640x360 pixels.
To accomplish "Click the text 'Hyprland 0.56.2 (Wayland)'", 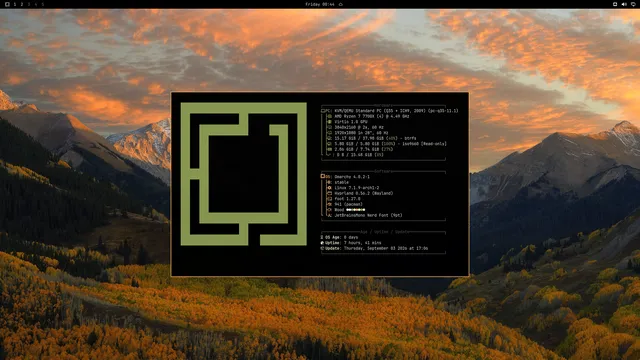I will (x=364, y=193).
